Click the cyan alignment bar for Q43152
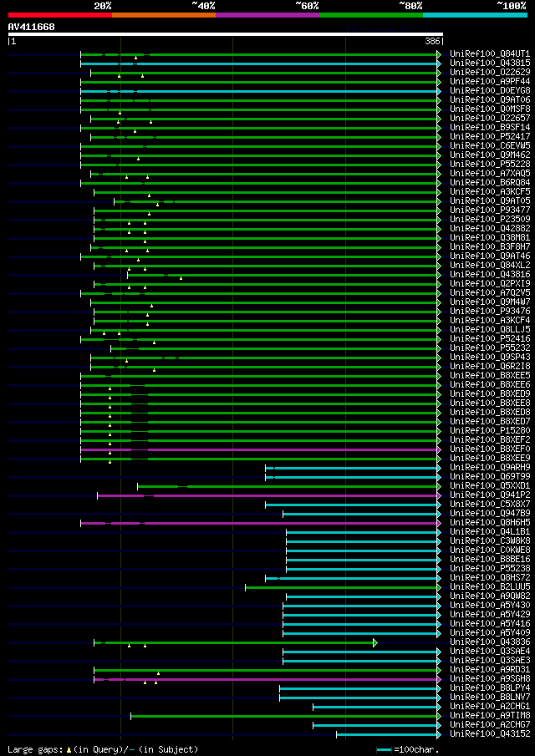This screenshot has width=535, height=756. coord(389,734)
